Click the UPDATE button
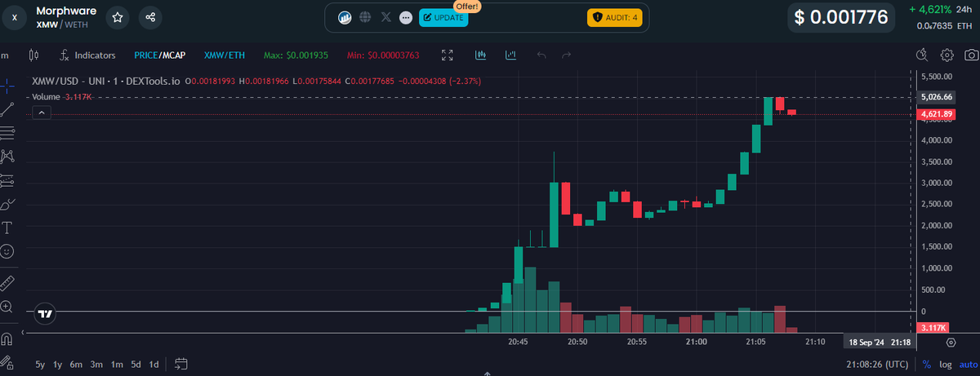Screen dimensions: 980x376 [x=443, y=17]
